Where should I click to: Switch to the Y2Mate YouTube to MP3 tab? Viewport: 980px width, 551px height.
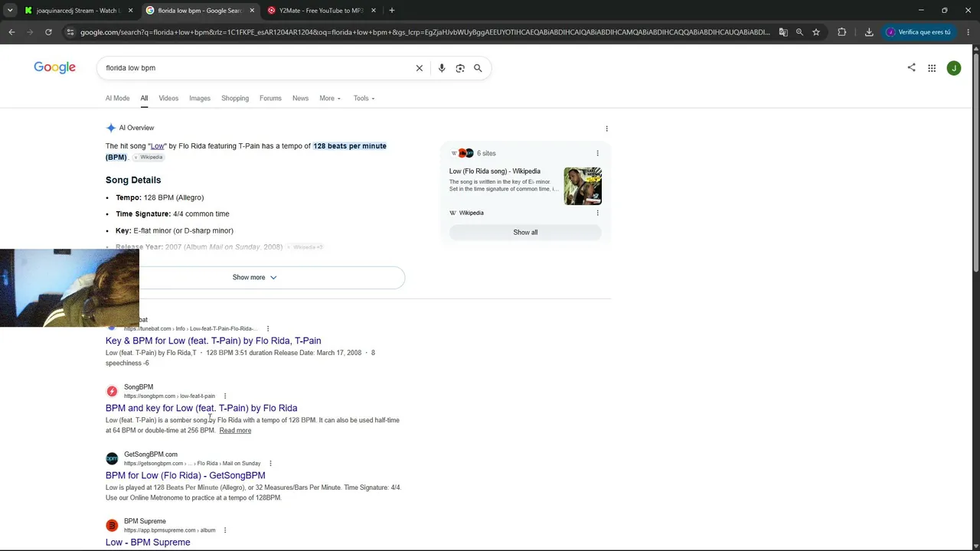pyautogui.click(x=322, y=10)
